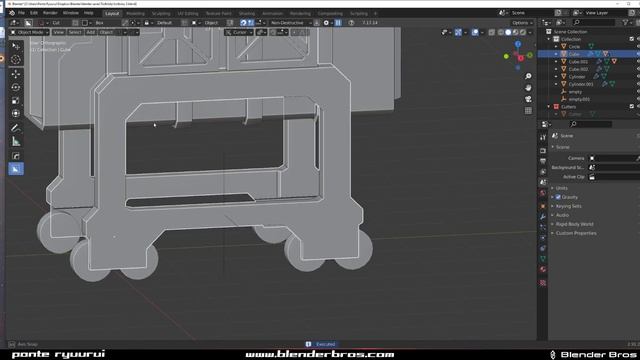640x360 pixels.
Task: Click the Select menu in viewport header
Action: [x=75, y=32]
